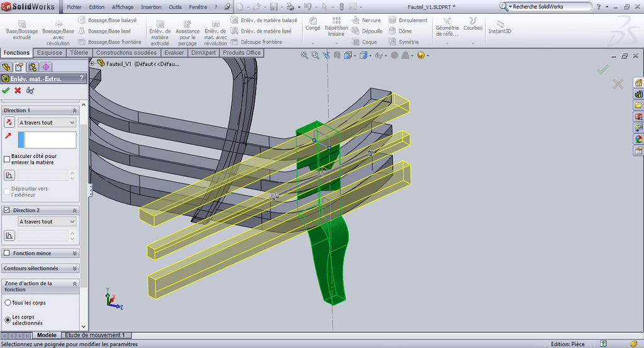644x348 pixels.
Task: Select Les corps sélectionnés radio button
Action: tap(8, 320)
